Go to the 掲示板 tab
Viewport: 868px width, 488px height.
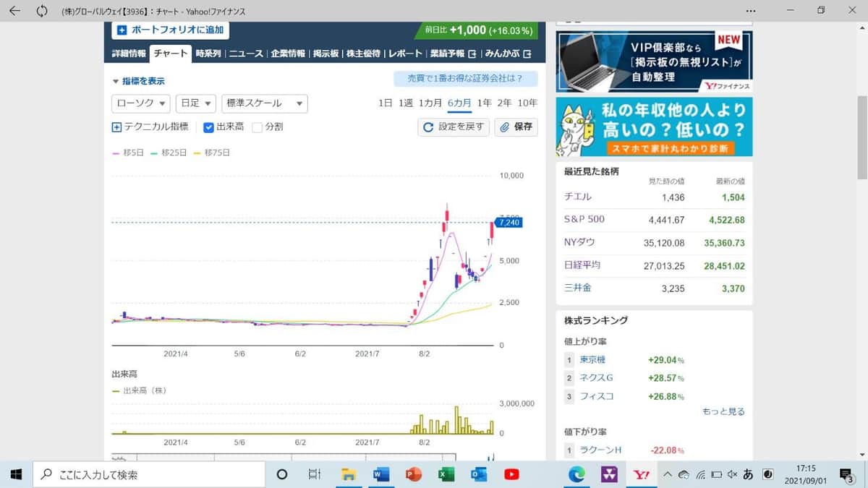click(x=325, y=53)
